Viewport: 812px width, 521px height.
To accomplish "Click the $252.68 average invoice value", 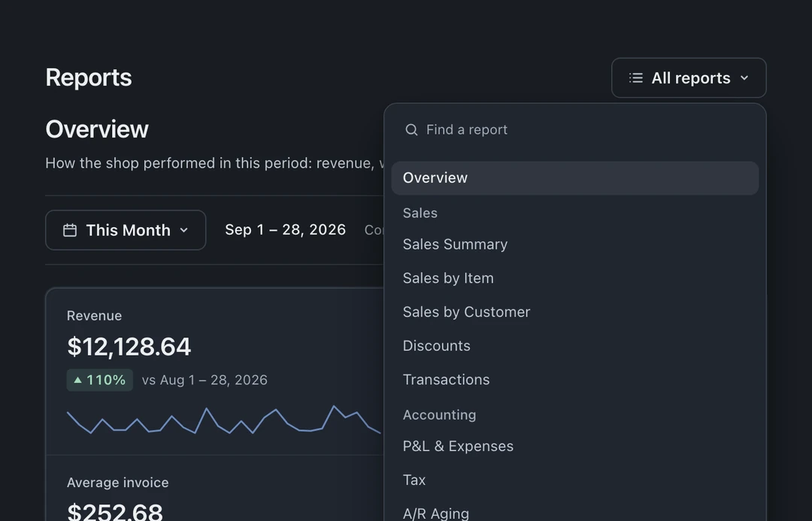I will 115,512.
